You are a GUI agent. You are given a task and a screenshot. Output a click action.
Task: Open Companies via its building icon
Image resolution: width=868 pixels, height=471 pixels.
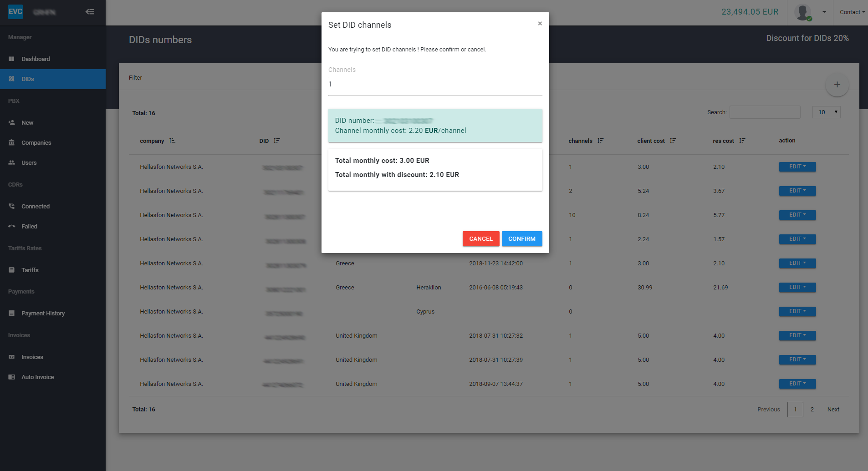(x=12, y=142)
